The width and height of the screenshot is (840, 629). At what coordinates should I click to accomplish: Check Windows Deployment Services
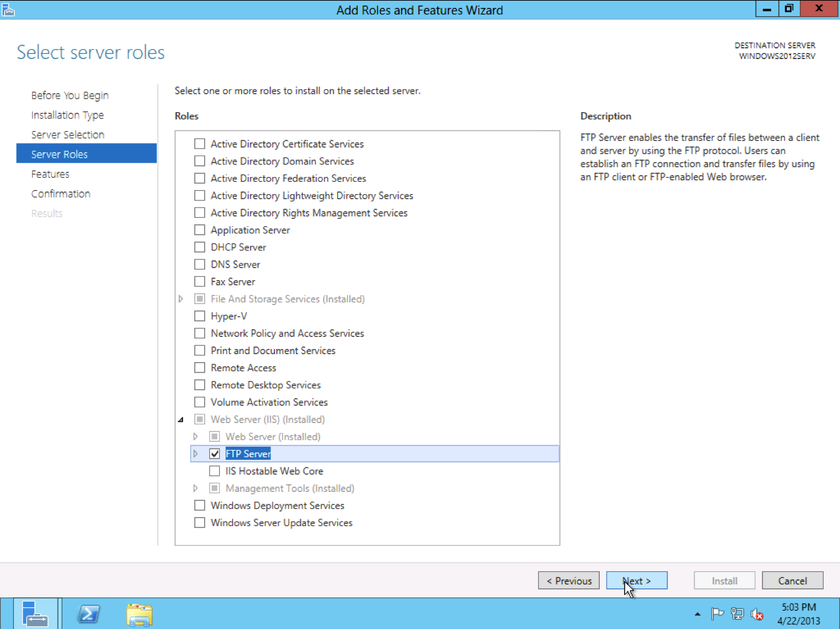[x=200, y=506]
